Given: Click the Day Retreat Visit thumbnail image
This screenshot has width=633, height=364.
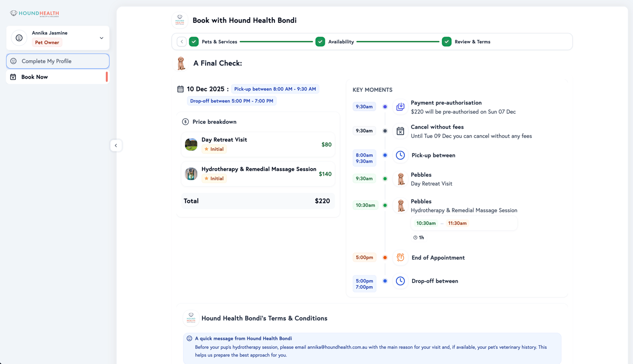Looking at the screenshot, I should 191,145.
